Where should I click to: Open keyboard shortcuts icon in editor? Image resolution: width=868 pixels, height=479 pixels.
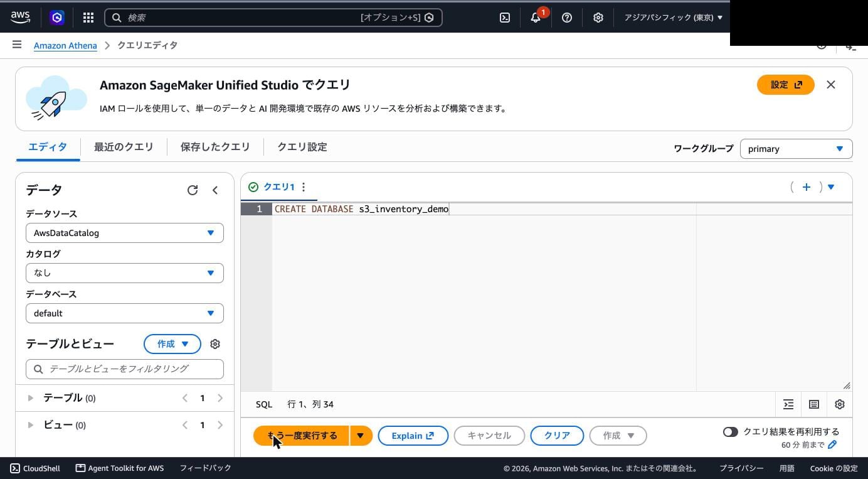pyautogui.click(x=814, y=404)
